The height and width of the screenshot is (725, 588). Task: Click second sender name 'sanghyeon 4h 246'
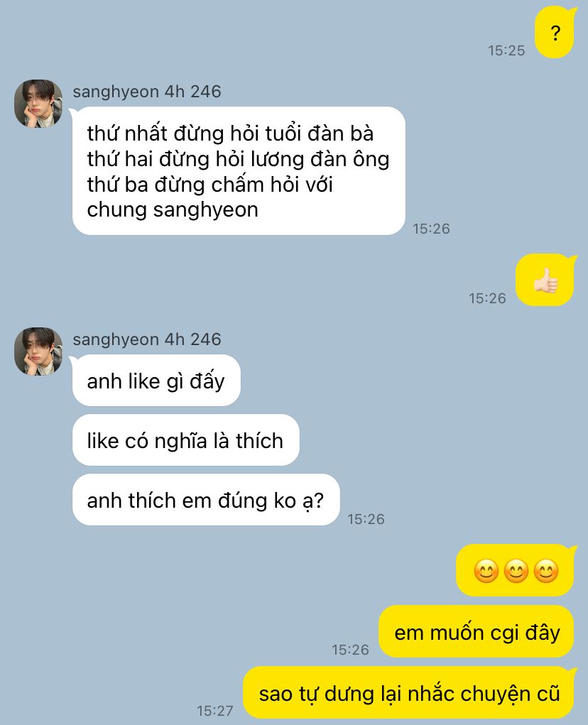(147, 339)
